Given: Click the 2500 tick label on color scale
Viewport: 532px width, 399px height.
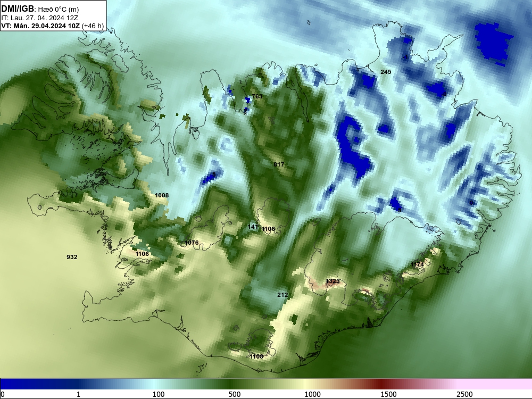Looking at the screenshot, I should 464,394.
